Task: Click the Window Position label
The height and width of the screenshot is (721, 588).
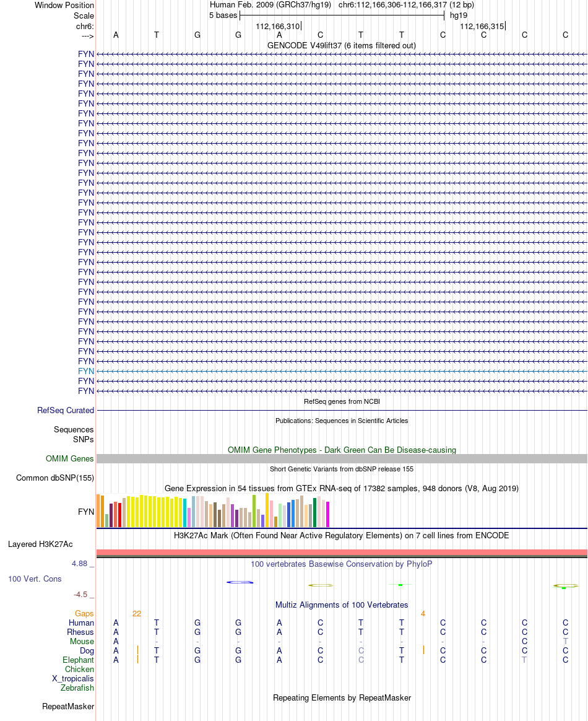Action: (64, 5)
